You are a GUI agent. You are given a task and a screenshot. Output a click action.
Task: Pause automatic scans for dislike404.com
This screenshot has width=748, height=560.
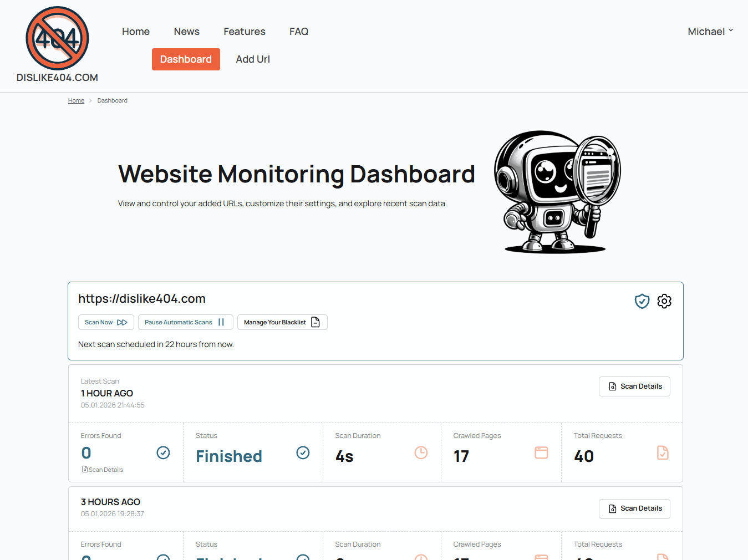(185, 322)
